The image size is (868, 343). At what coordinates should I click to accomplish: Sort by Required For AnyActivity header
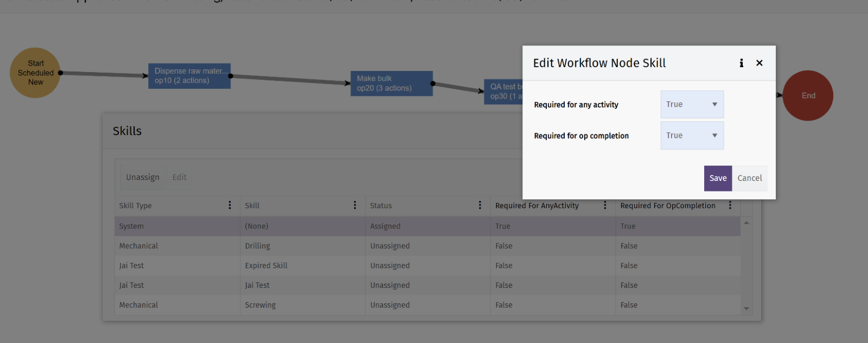[x=537, y=205]
